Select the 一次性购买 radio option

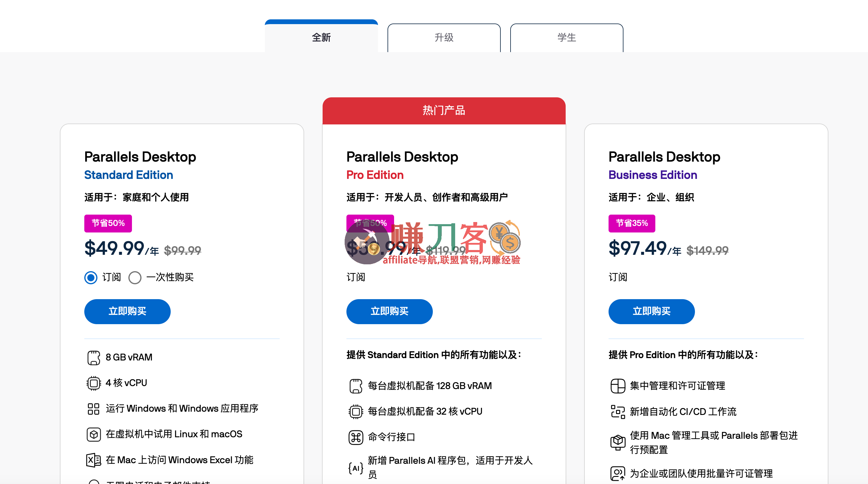pyautogui.click(x=135, y=277)
